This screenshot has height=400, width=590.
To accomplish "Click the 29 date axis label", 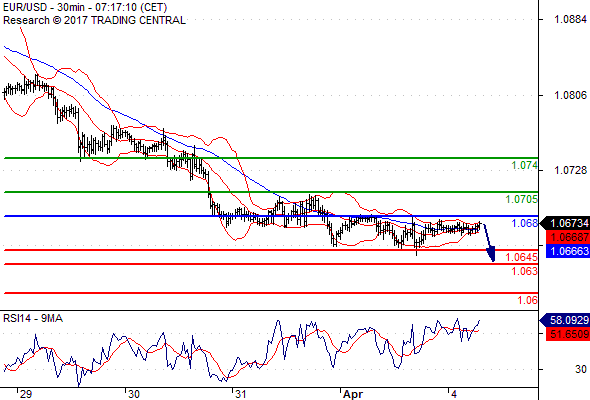I will (x=26, y=394).
